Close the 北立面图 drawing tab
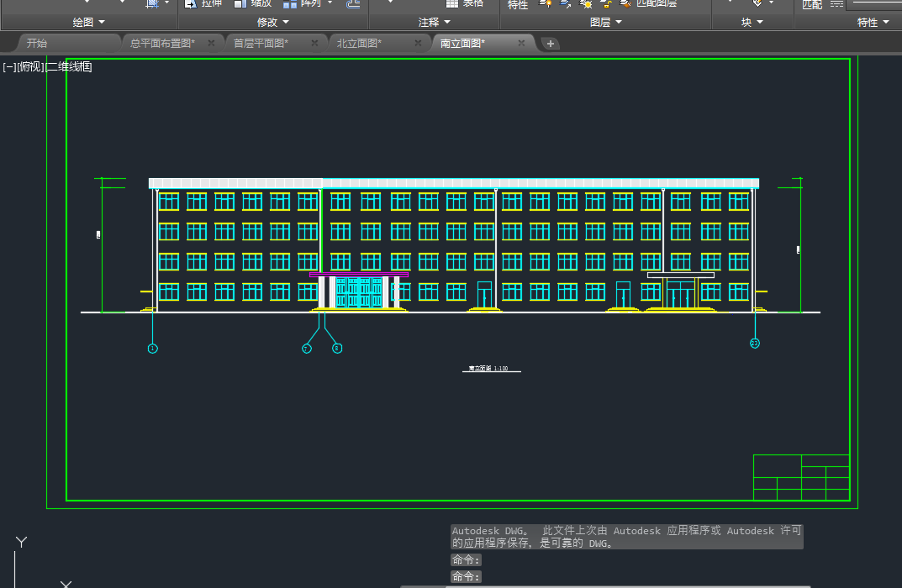The image size is (902, 588). tap(419, 44)
